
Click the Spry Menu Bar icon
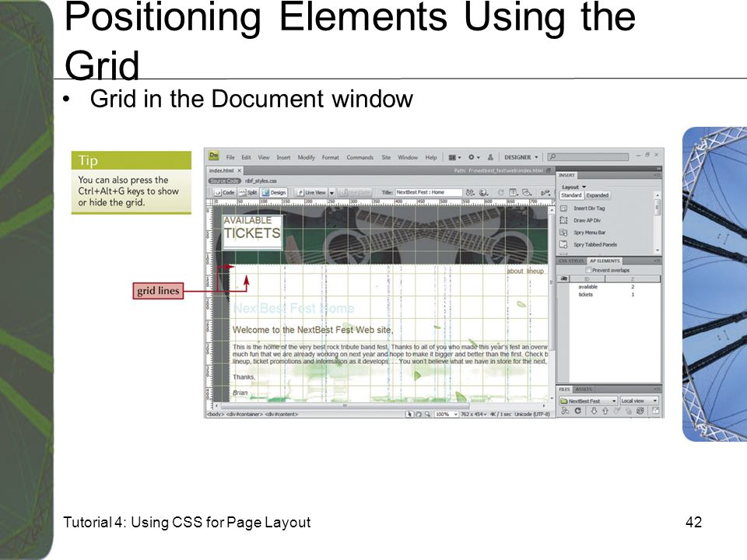coord(563,233)
